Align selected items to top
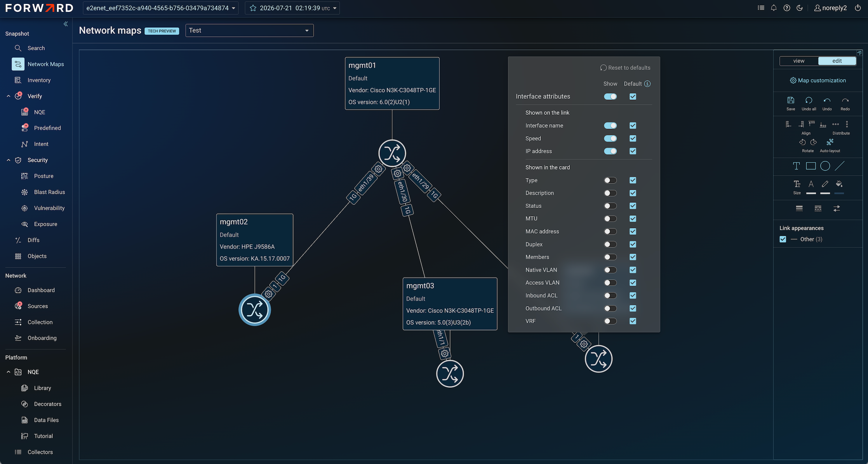Viewport: 868px width, 464px height. (812, 124)
